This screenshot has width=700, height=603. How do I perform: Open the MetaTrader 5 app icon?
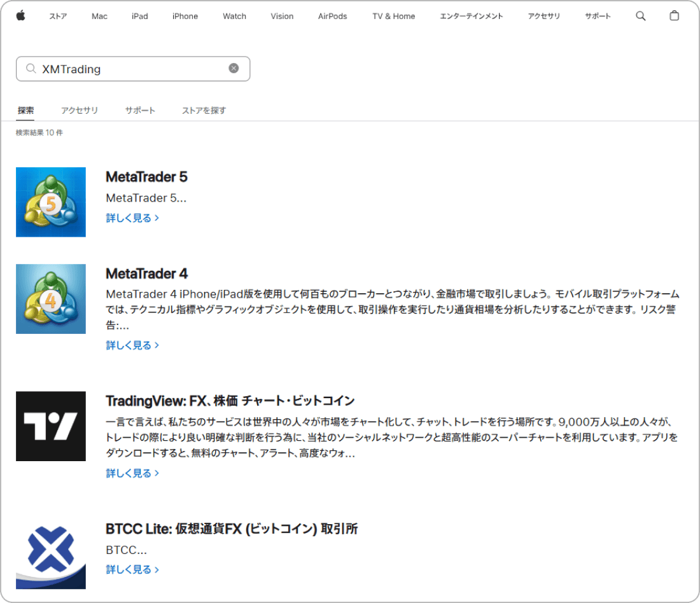pos(51,202)
